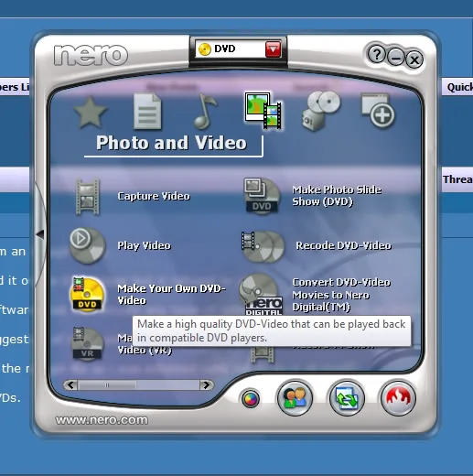Open the color scheme wheel icon
The height and width of the screenshot is (476, 473).
(x=251, y=399)
